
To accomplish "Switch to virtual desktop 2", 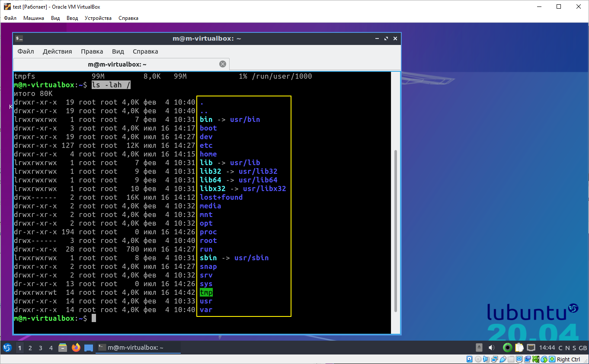I will [30, 348].
